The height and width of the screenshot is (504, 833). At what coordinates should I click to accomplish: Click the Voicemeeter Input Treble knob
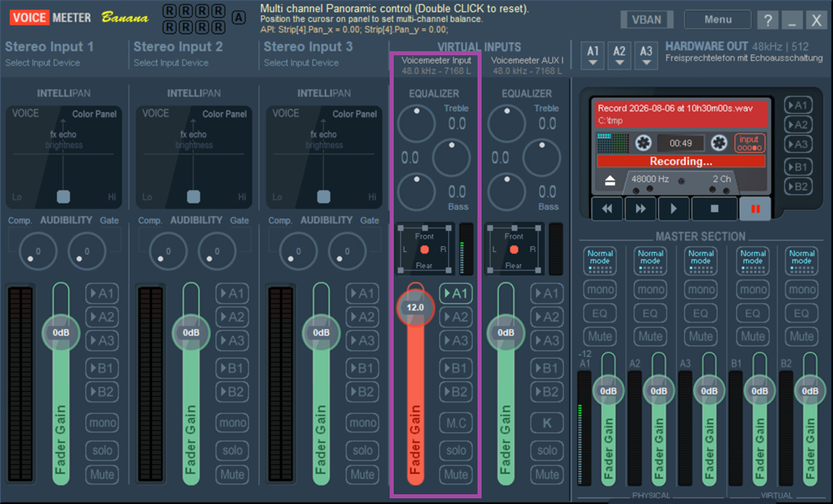click(416, 124)
